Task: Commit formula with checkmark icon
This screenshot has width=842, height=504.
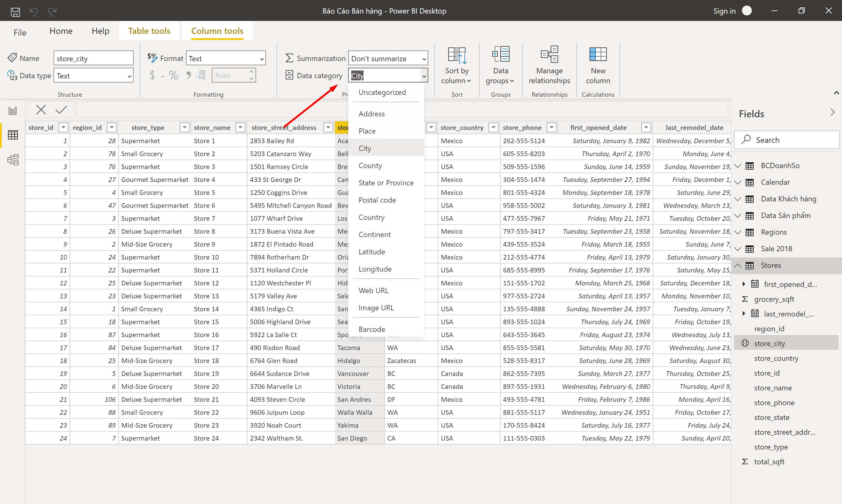Action: pyautogui.click(x=62, y=110)
